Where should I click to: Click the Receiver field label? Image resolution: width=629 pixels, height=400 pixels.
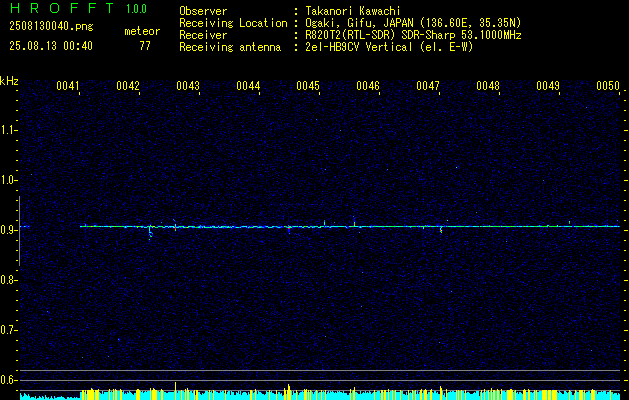pos(203,35)
